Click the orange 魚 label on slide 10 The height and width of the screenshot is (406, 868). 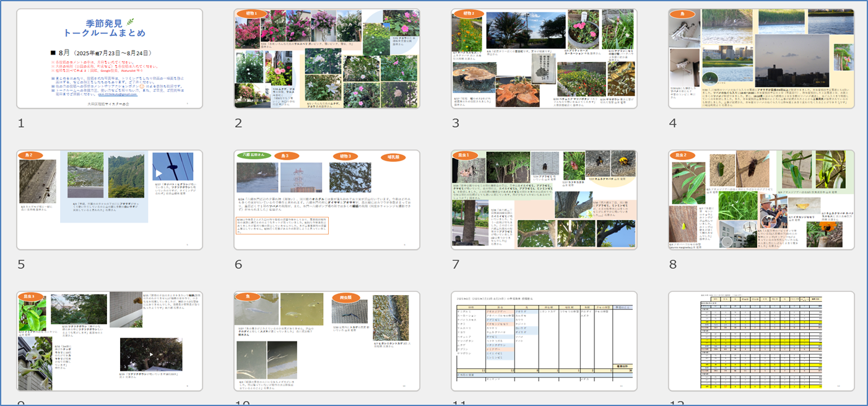248,298
